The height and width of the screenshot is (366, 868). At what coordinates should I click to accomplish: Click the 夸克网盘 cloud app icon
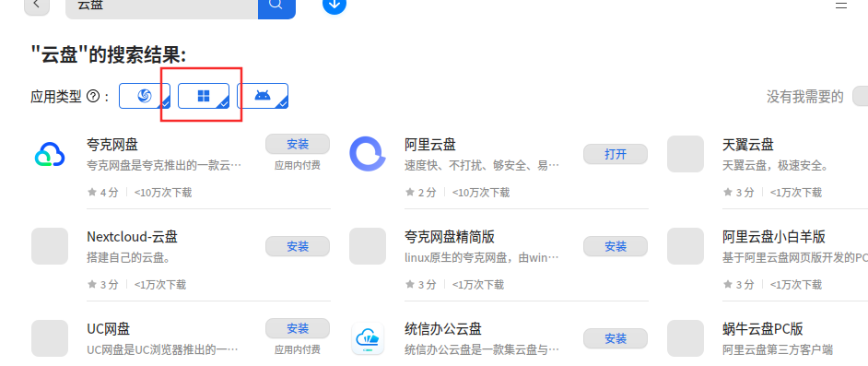click(x=50, y=154)
